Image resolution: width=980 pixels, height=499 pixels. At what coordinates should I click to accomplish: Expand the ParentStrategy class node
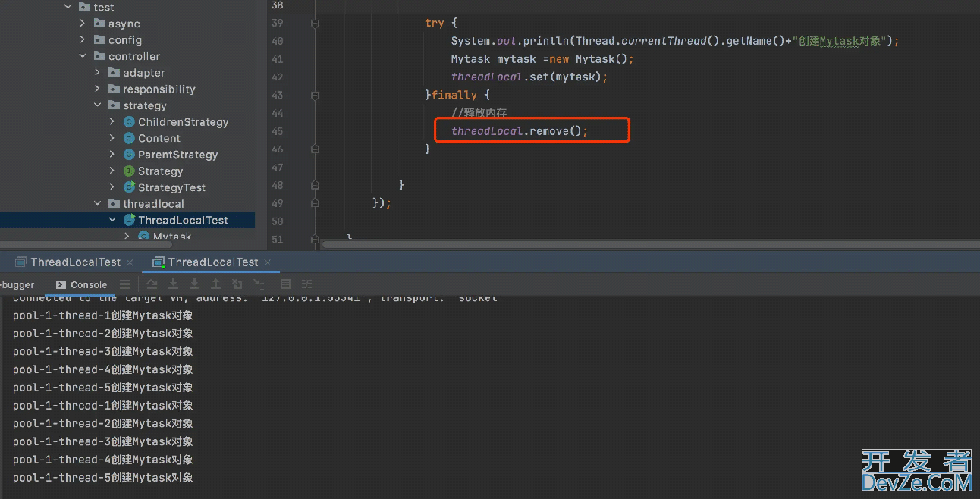click(112, 155)
